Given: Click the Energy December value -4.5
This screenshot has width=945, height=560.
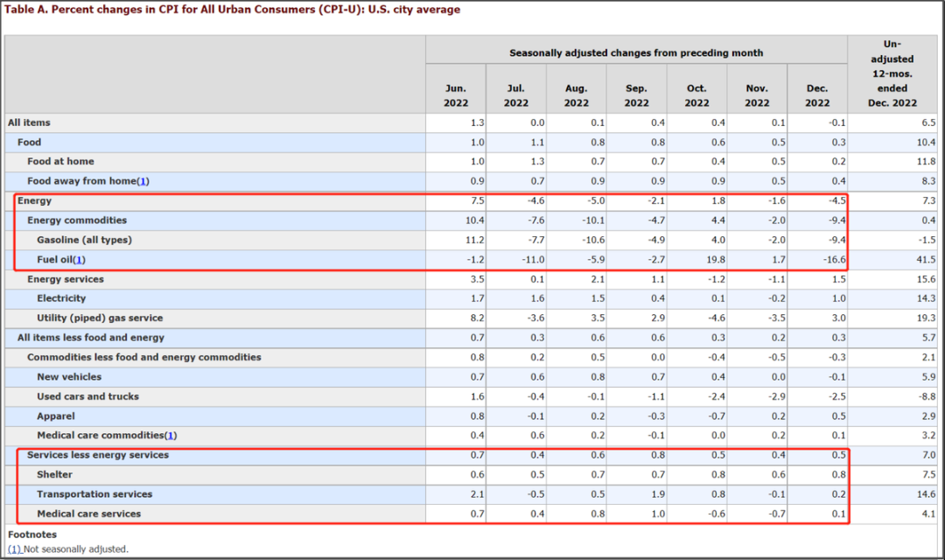Looking at the screenshot, I should coord(836,200).
